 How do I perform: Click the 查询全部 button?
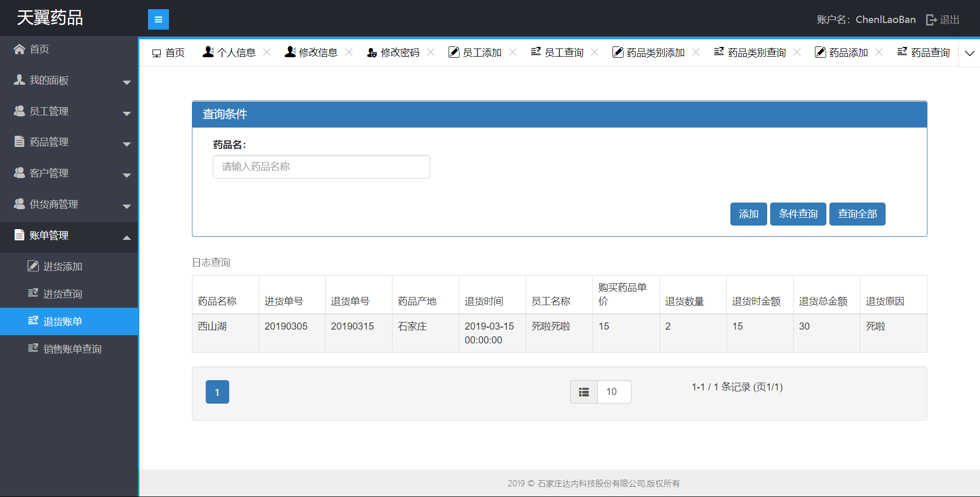pyautogui.click(x=857, y=214)
